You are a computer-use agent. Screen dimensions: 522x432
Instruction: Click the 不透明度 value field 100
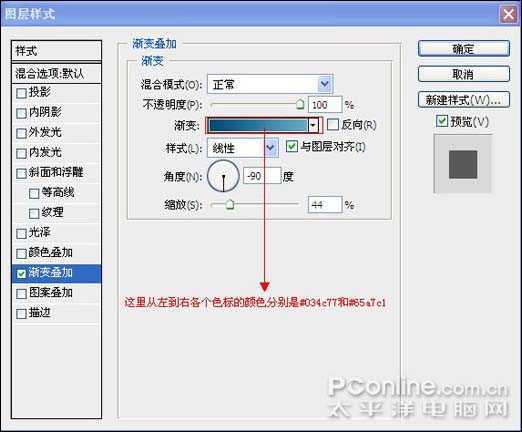325,105
